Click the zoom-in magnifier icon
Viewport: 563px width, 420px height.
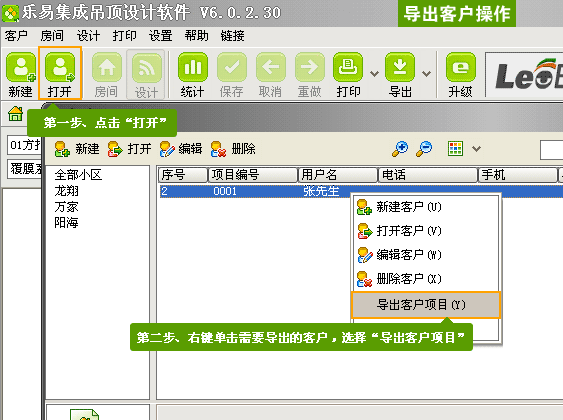click(x=400, y=148)
